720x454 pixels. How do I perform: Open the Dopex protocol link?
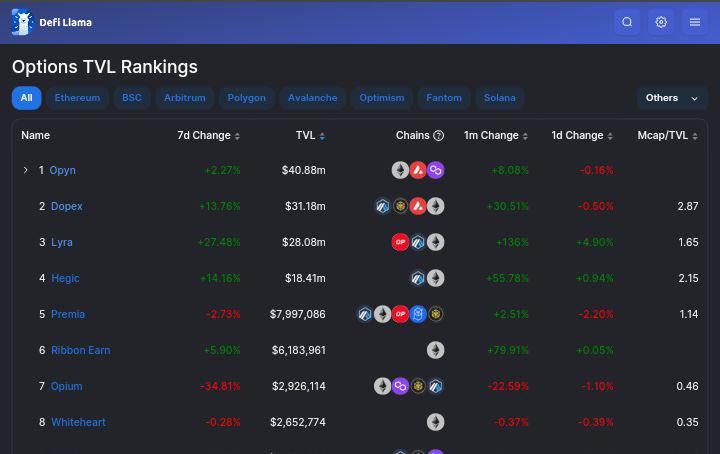tap(67, 206)
